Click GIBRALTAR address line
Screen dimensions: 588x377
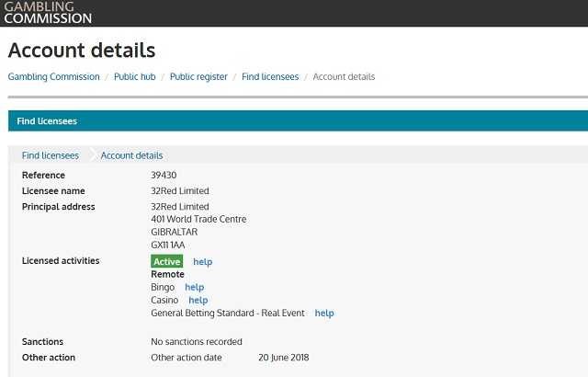(x=174, y=232)
